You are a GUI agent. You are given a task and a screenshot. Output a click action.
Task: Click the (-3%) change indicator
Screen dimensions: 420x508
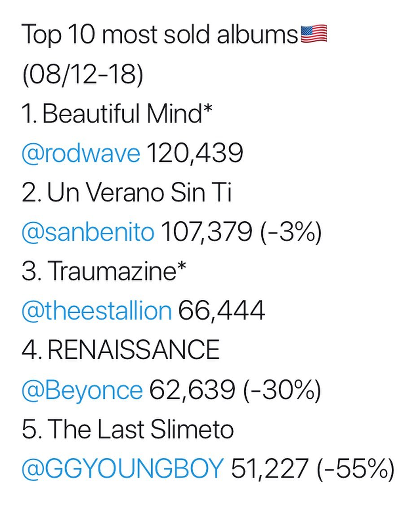(x=290, y=233)
